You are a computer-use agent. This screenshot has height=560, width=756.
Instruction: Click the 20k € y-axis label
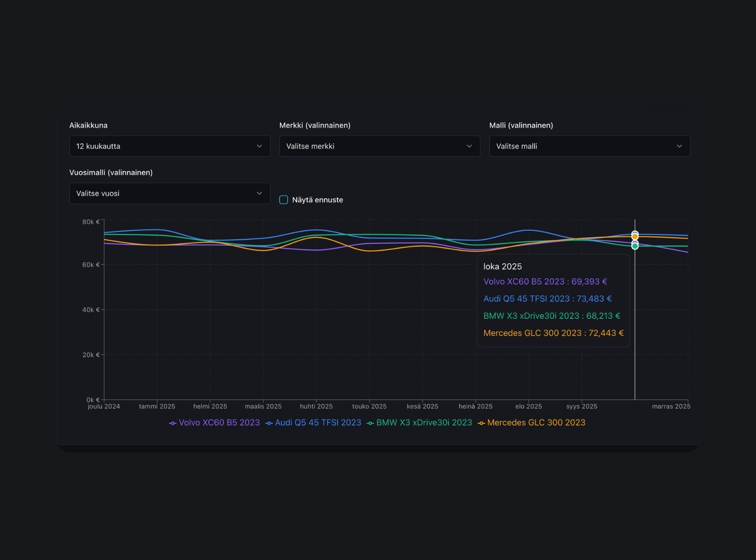tap(91, 355)
